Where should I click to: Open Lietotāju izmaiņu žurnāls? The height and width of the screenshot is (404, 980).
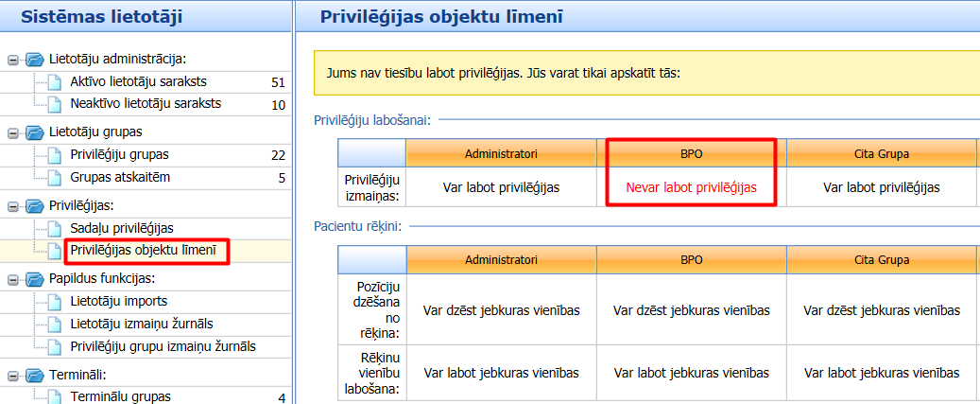click(x=143, y=324)
